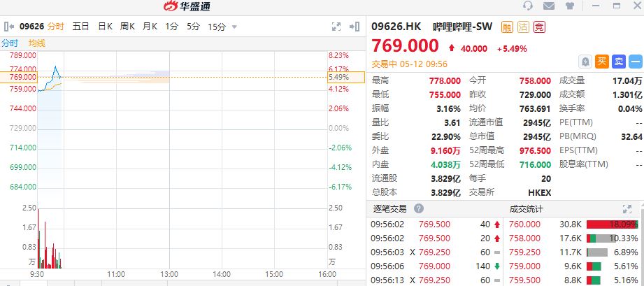Click the stock name 哔哩哔哩-SW

tap(462, 27)
